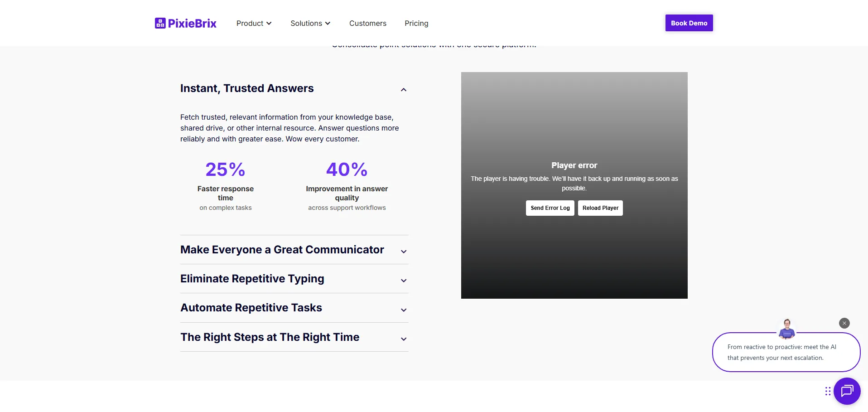The image size is (868, 412).
Task: Close the chat prompt popup
Action: click(844, 323)
